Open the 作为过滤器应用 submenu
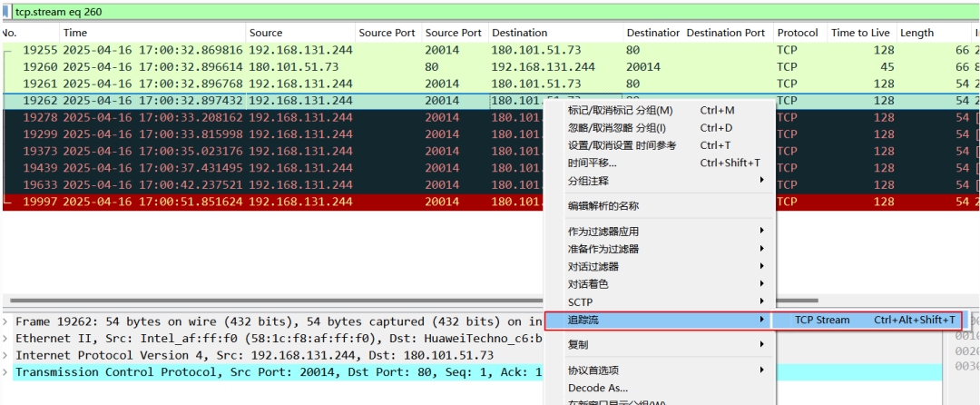This screenshot has height=405, width=980. (x=659, y=231)
